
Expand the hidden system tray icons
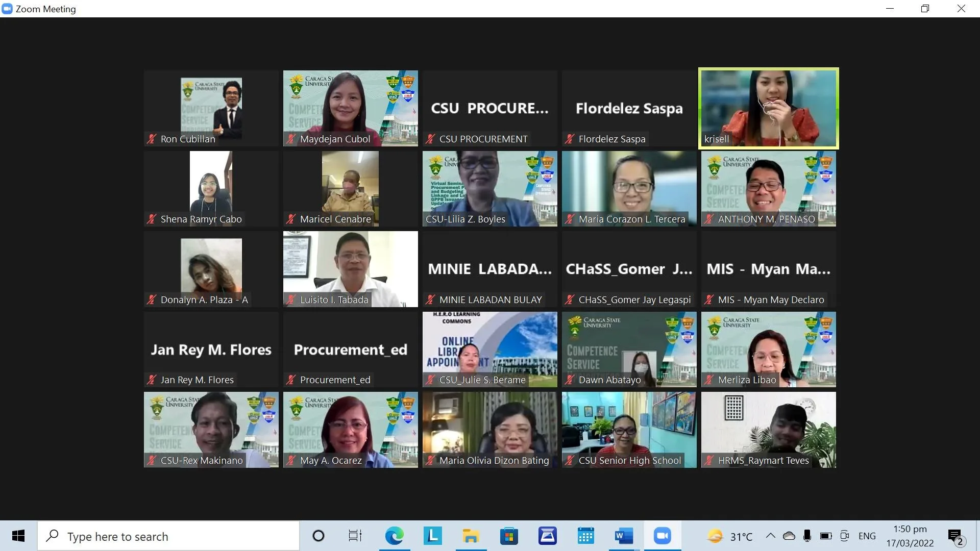(770, 536)
